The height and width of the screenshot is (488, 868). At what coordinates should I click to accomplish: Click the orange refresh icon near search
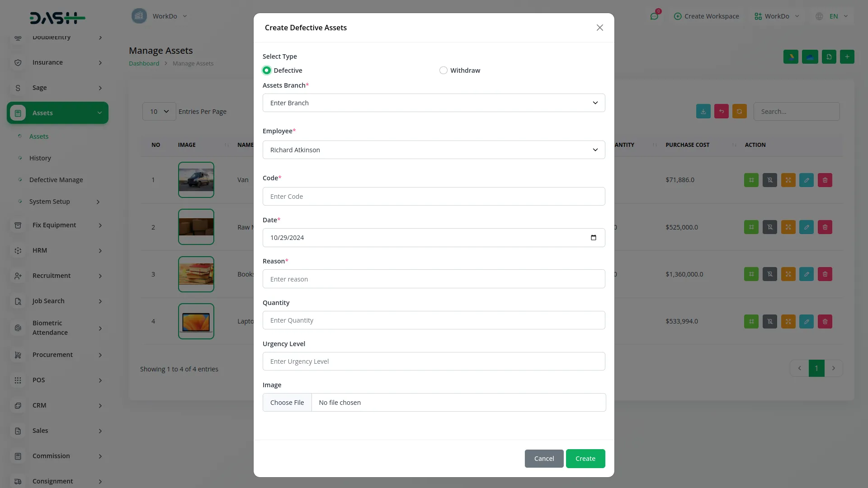pyautogui.click(x=739, y=111)
